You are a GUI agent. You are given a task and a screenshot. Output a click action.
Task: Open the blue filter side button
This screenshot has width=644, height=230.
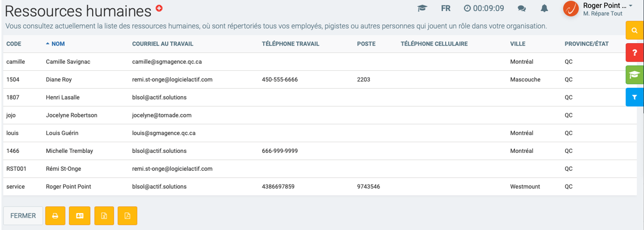tap(634, 97)
